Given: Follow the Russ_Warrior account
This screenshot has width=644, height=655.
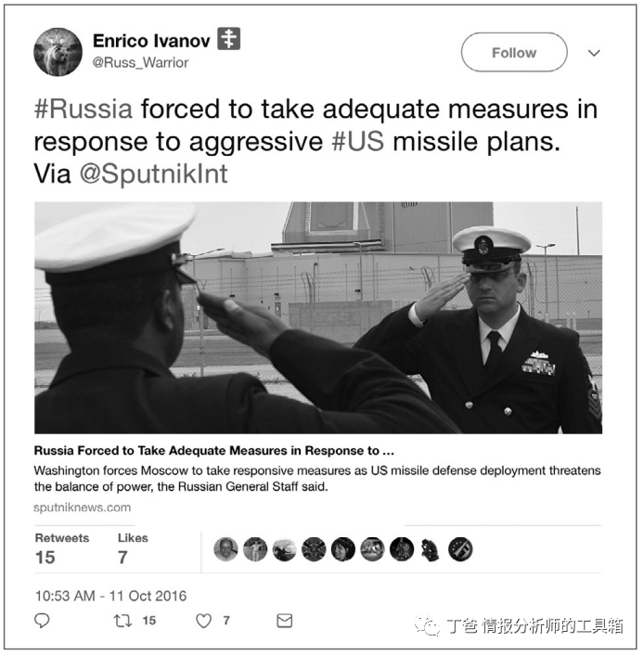Looking at the screenshot, I should pyautogui.click(x=514, y=52).
